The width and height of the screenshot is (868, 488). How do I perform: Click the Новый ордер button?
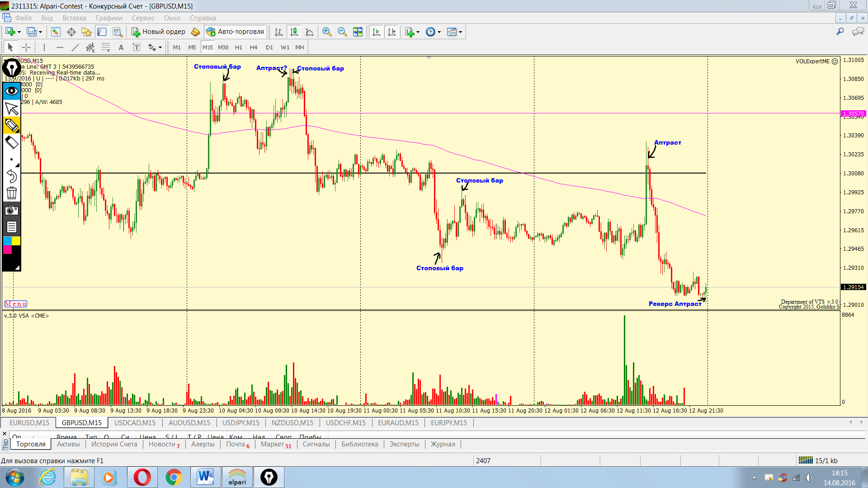click(x=159, y=32)
